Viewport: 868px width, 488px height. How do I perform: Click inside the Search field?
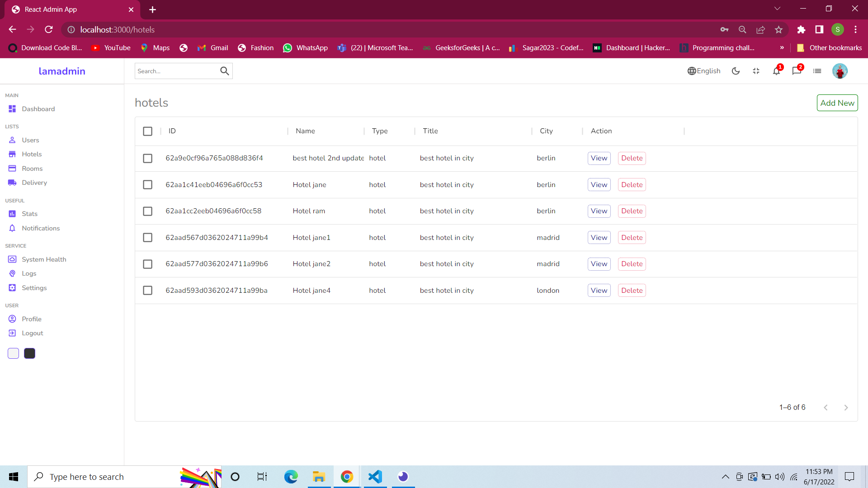176,71
